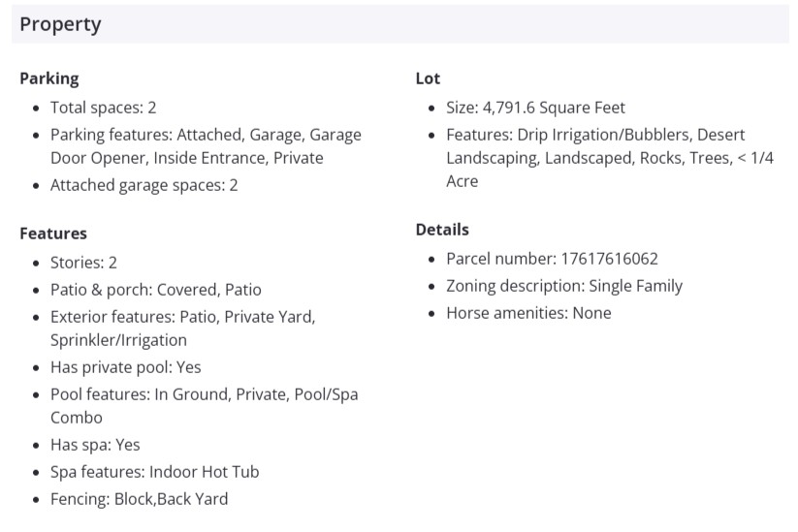Select the lot Size 4,791.6 Square Feet text

[x=535, y=108]
